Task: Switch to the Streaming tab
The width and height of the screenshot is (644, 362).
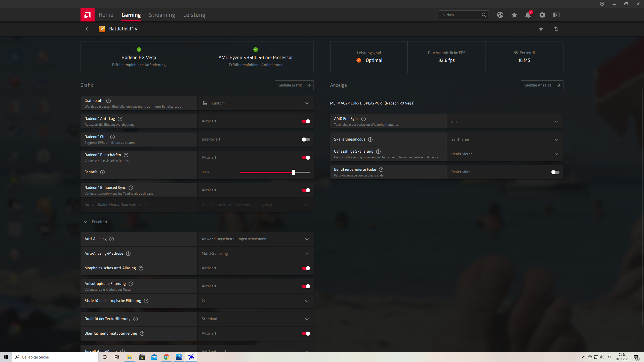Action: pyautogui.click(x=162, y=15)
